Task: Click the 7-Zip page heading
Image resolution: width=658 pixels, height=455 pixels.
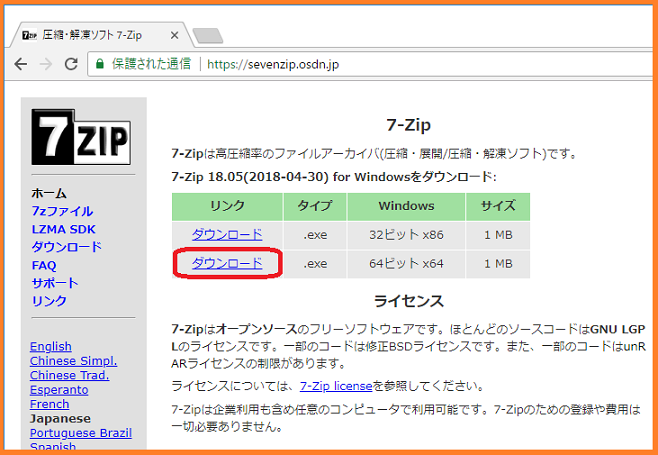Action: (408, 125)
